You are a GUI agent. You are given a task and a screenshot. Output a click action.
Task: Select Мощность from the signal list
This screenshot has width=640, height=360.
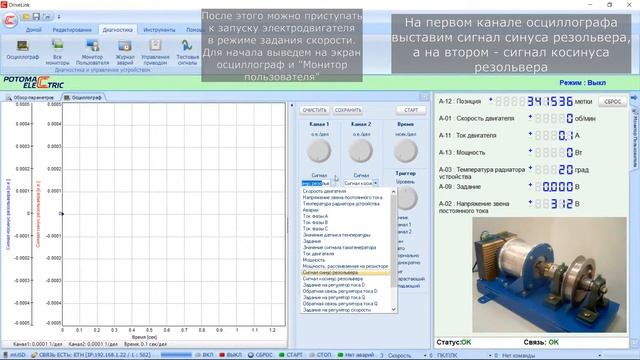coord(345,260)
